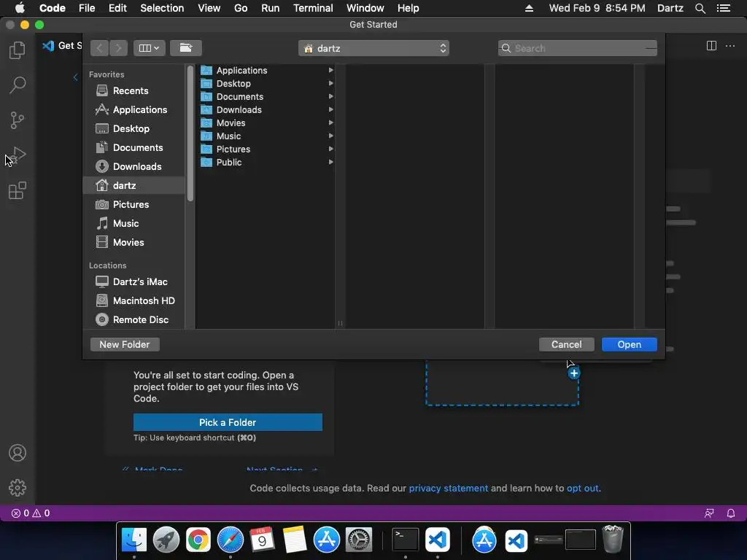Follow the opt out link
The height and width of the screenshot is (560, 747).
(582, 488)
